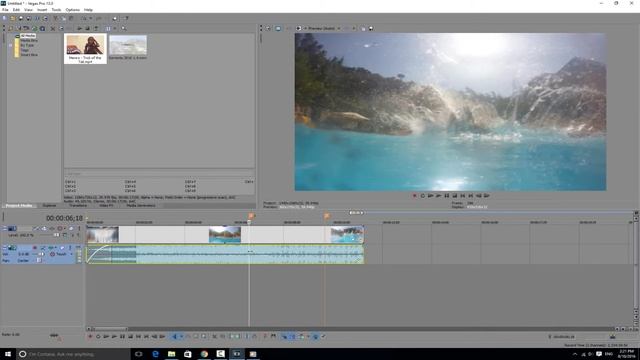Select the Media Bins tree item
Screen dimensions: 640x360
click(29, 40)
